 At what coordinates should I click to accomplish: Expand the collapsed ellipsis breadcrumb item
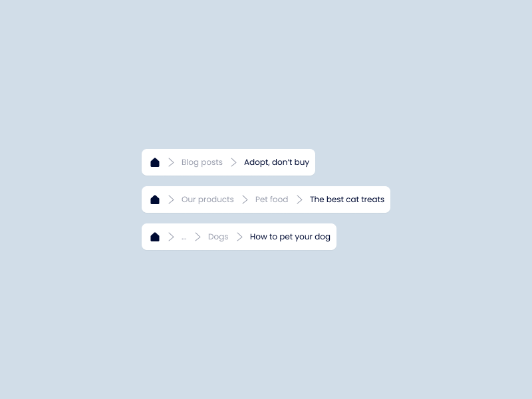(x=184, y=237)
